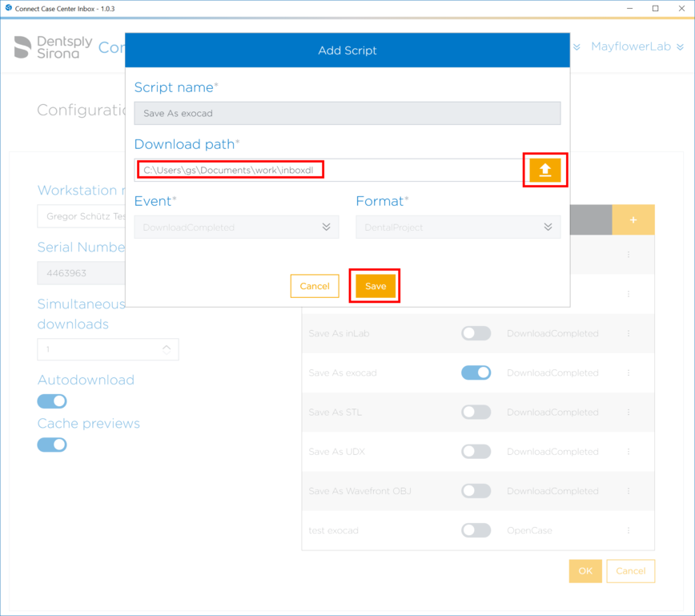Cancel the Add Script dialog
The width and height of the screenshot is (695, 616).
pos(314,286)
